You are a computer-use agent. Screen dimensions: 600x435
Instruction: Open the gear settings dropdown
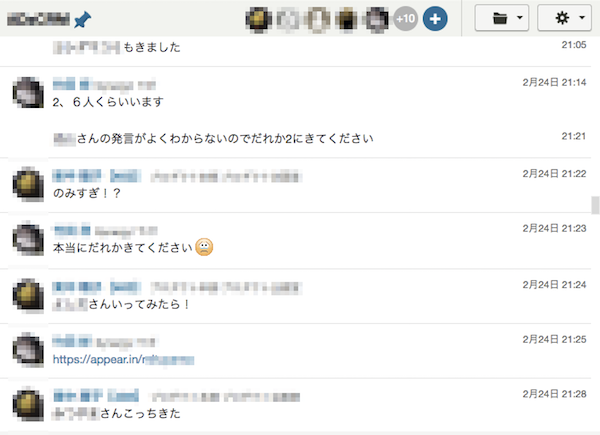coord(565,18)
